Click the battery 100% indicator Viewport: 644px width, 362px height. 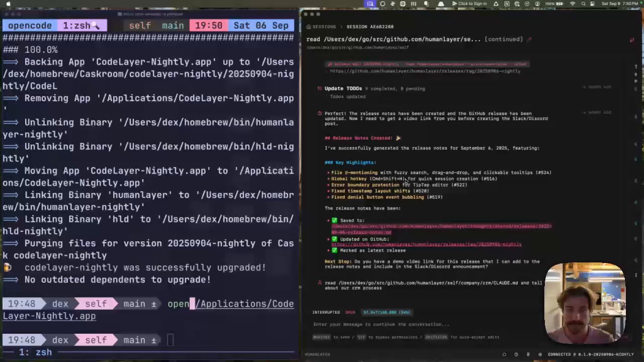[554, 4]
